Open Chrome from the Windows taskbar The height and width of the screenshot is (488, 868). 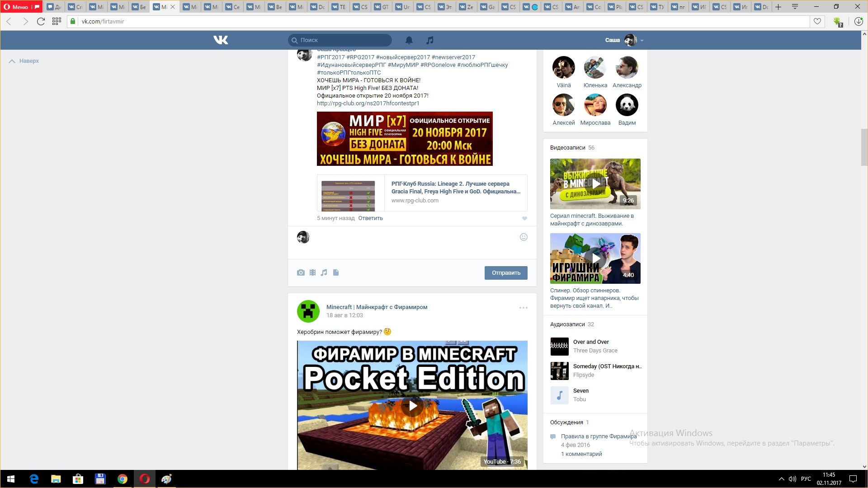point(123,479)
